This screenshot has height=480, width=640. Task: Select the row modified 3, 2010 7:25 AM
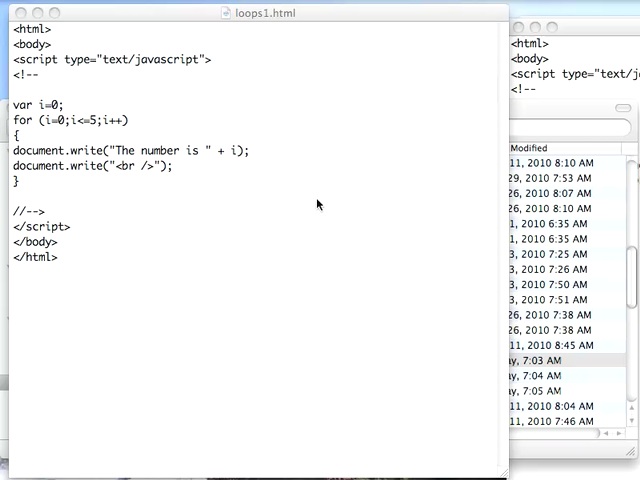coord(567,254)
